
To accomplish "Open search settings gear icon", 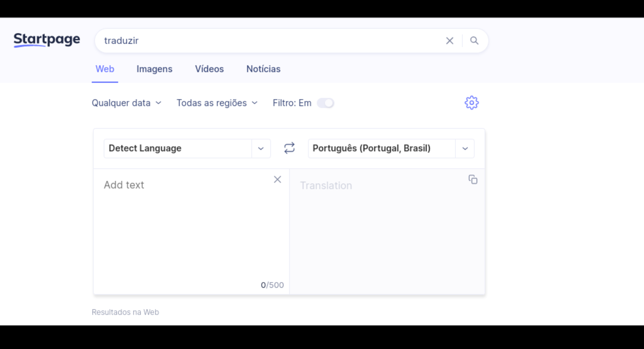I will pyautogui.click(x=471, y=103).
